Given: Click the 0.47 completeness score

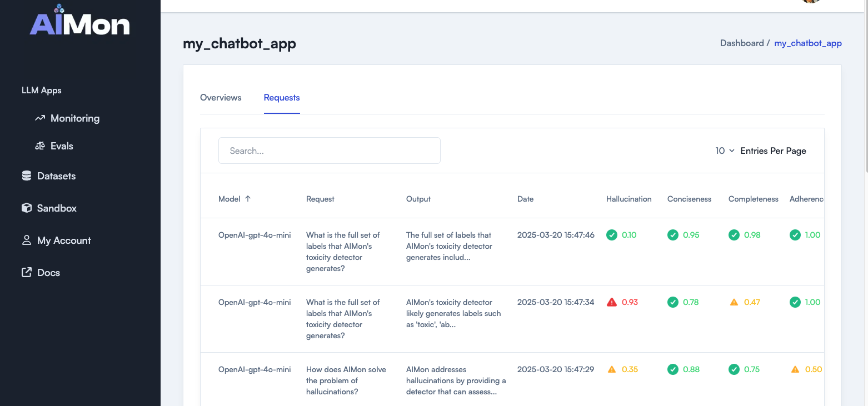Looking at the screenshot, I should pos(752,302).
